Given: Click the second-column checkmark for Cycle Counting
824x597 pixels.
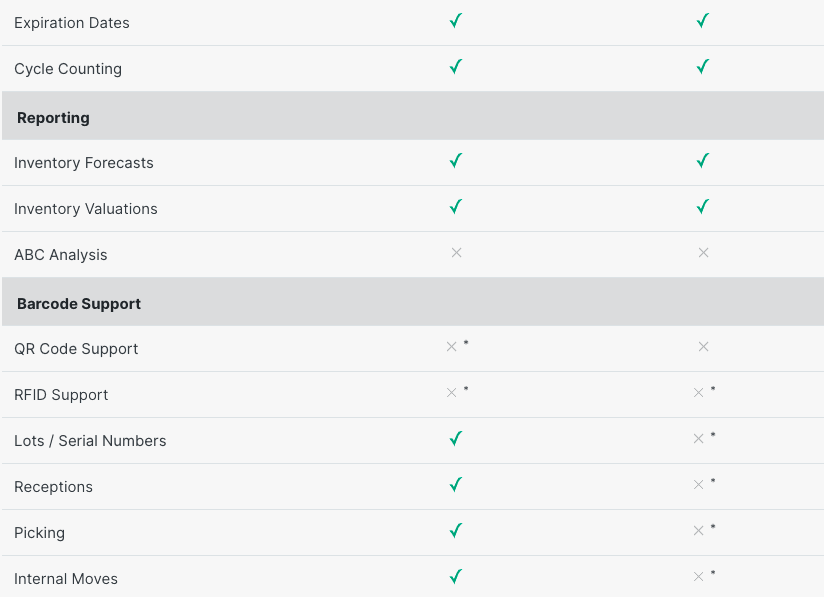Looking at the screenshot, I should click(703, 67).
